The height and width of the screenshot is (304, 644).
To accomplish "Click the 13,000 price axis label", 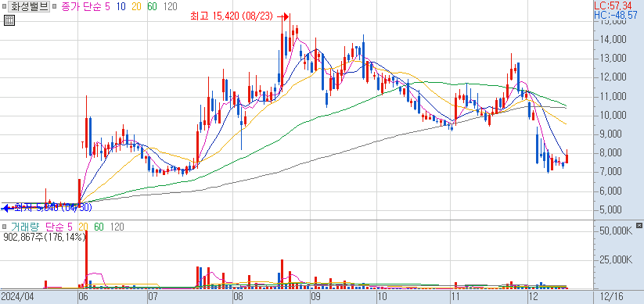I will click(613, 59).
